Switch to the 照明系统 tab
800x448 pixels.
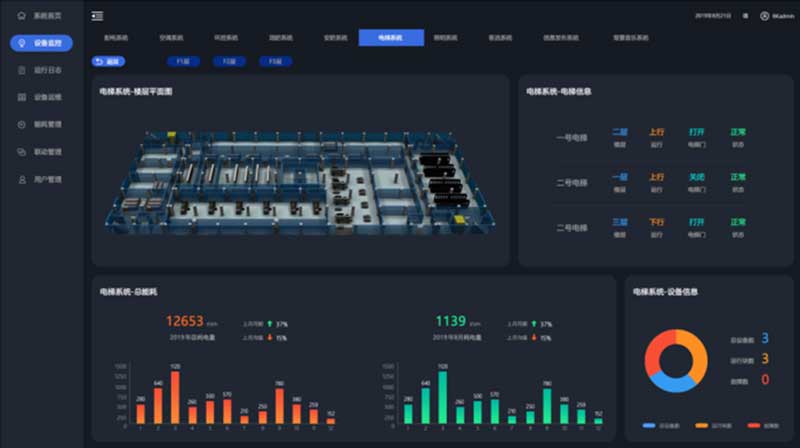coord(445,38)
